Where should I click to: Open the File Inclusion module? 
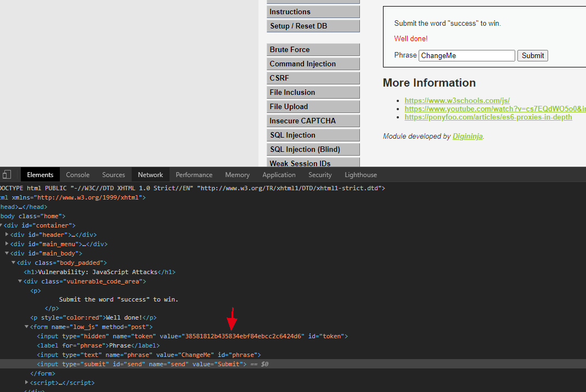pos(313,92)
